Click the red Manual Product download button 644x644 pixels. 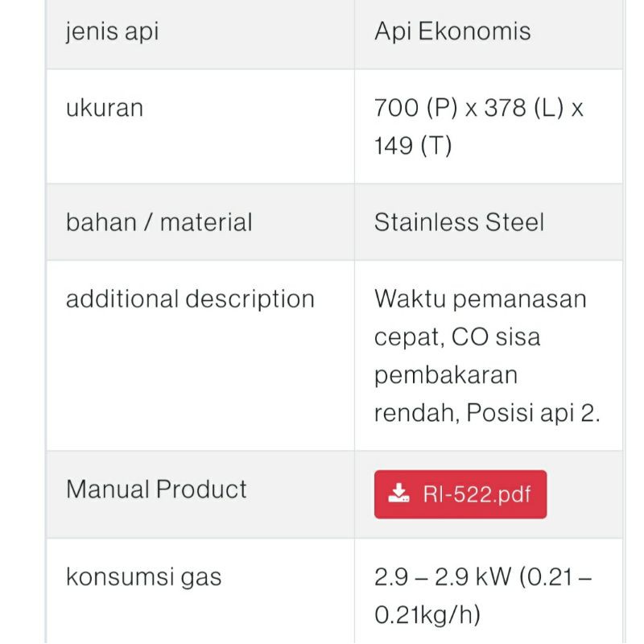click(x=459, y=493)
